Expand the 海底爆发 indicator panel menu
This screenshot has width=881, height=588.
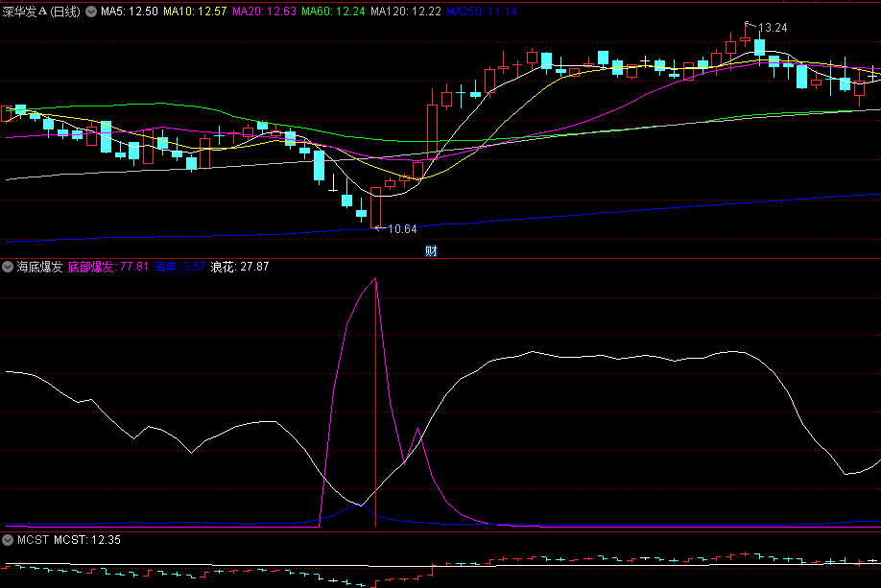click(8, 267)
